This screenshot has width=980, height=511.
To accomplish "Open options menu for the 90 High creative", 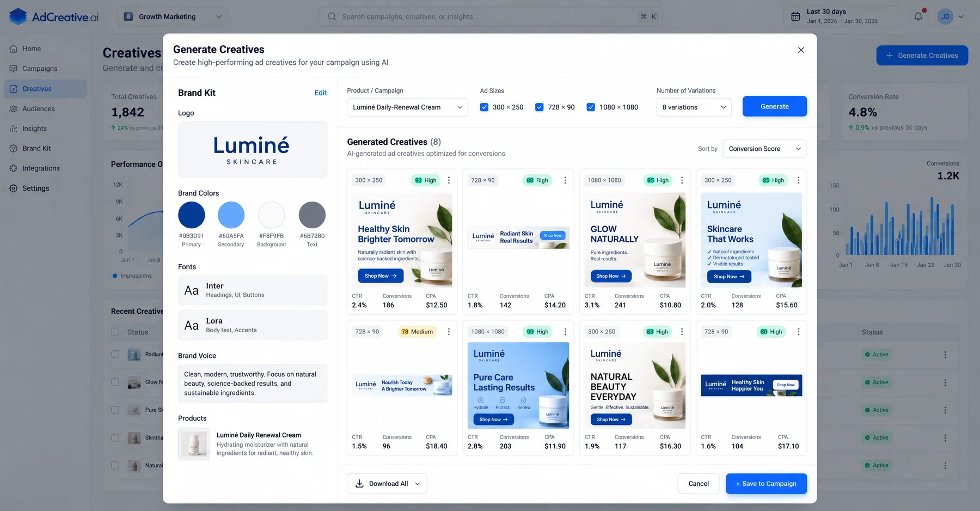I will tap(565, 332).
